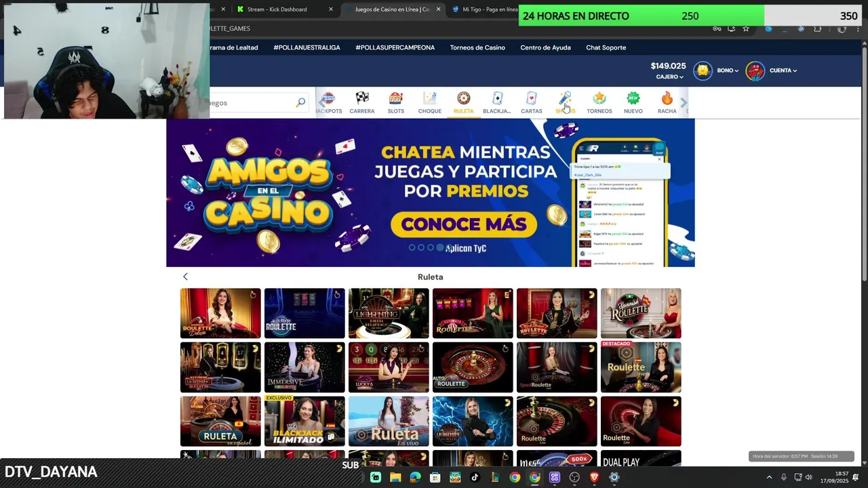The height and width of the screenshot is (488, 868).
Task: Open File Explorer from taskbar
Action: [x=395, y=477]
